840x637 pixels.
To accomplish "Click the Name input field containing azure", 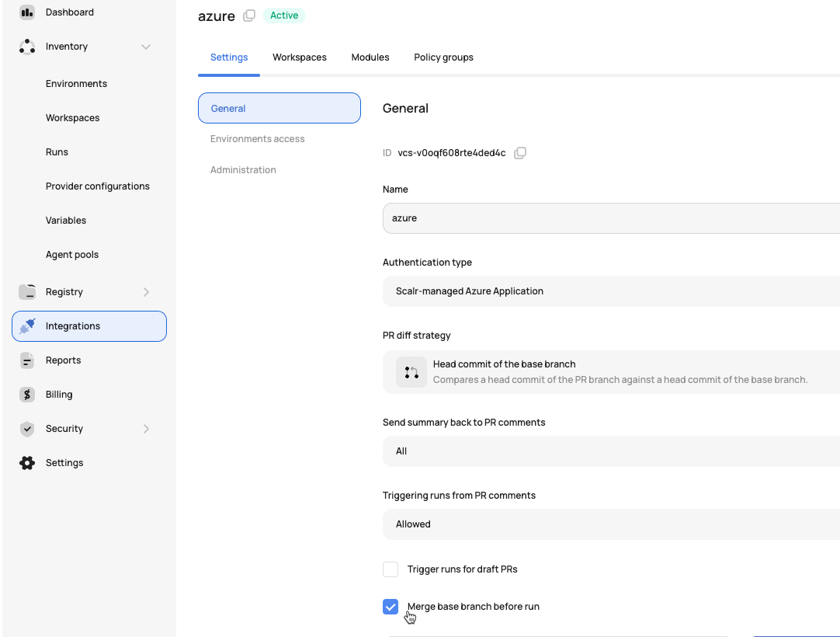I will (x=611, y=218).
